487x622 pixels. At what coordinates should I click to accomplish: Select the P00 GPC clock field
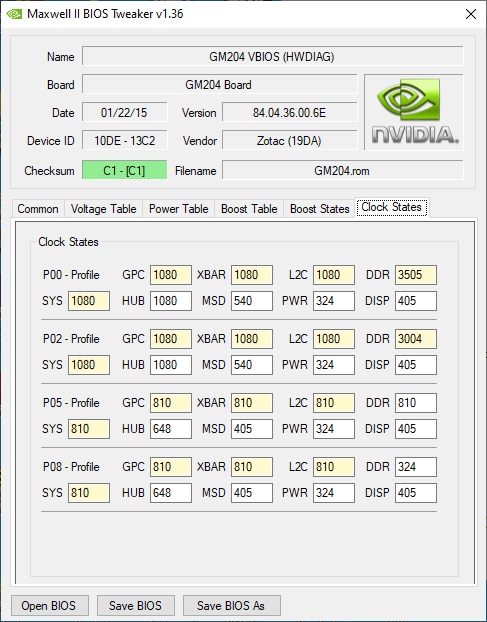171,275
